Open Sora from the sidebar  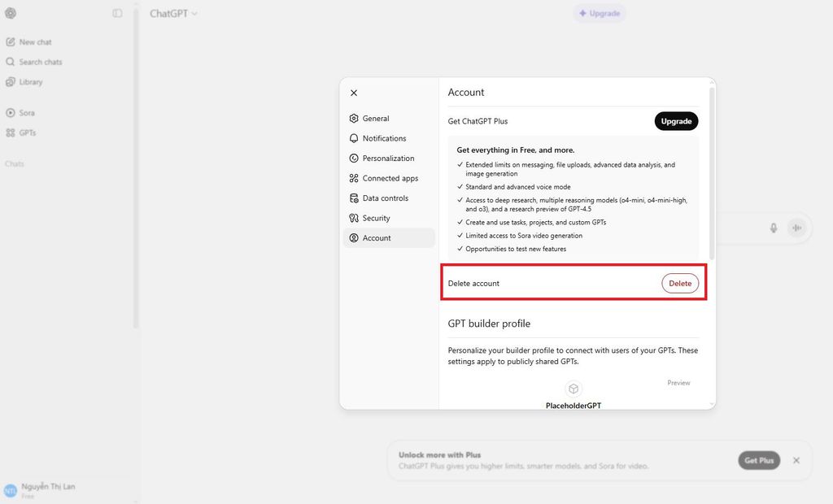click(x=27, y=113)
